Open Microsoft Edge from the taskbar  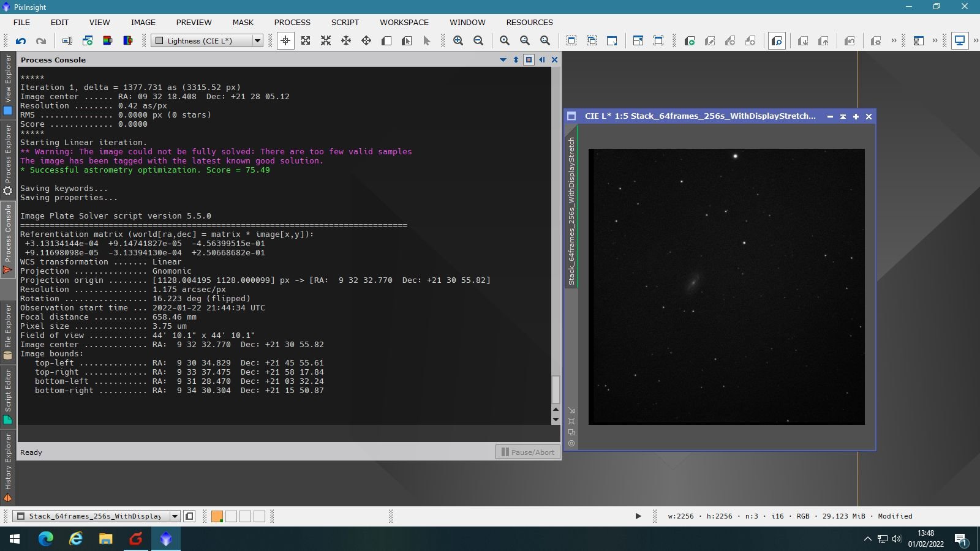pyautogui.click(x=46, y=539)
